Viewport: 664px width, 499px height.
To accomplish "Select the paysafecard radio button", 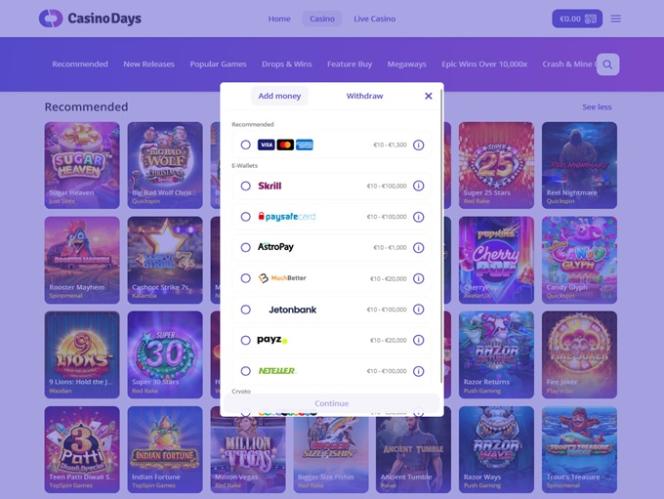I will point(246,217).
